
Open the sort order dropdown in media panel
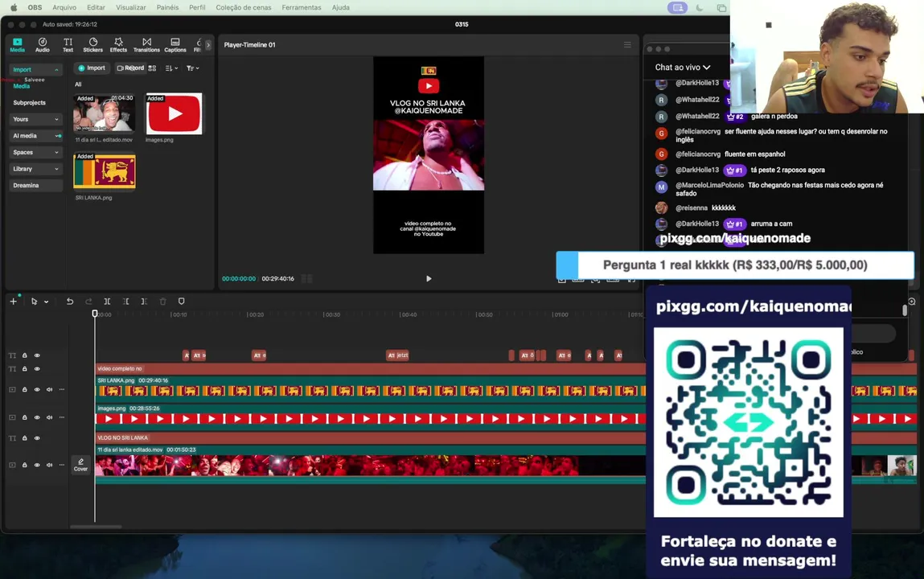[171, 68]
